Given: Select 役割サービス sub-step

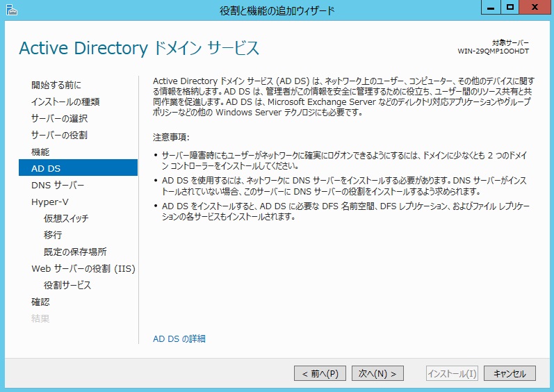Looking at the screenshot, I should (67, 285).
